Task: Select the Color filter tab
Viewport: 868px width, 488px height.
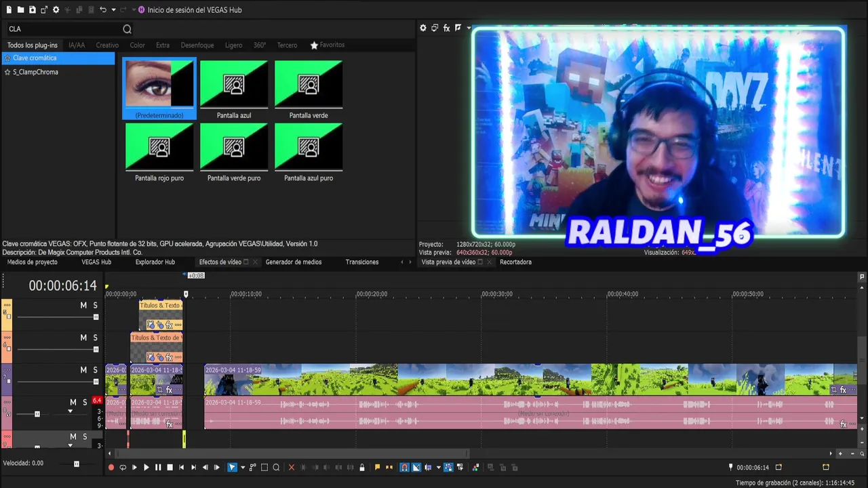Action: click(x=138, y=45)
